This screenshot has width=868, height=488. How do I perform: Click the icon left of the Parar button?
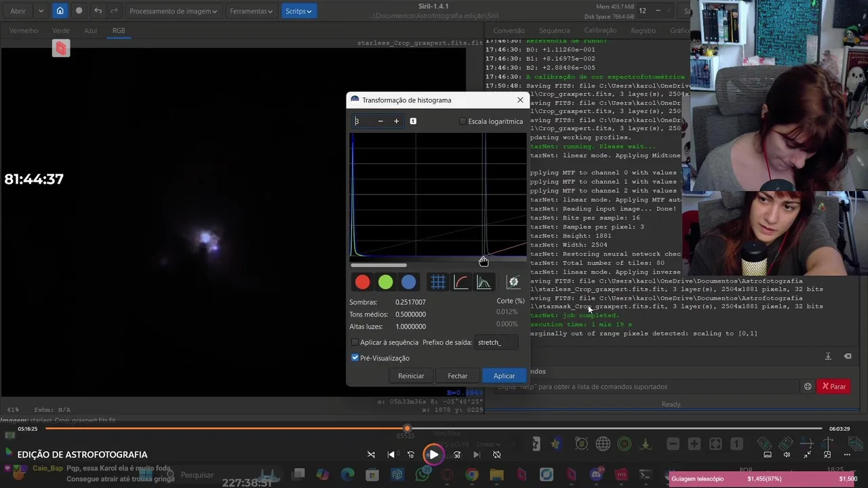click(808, 386)
